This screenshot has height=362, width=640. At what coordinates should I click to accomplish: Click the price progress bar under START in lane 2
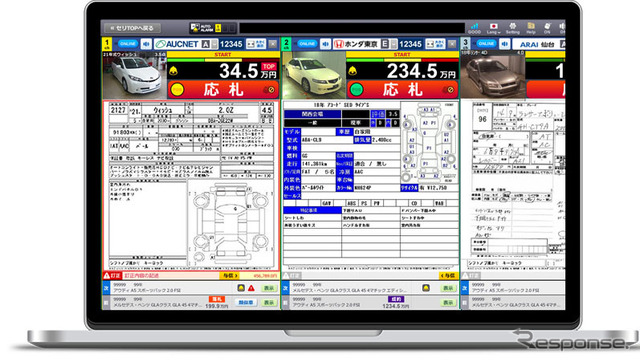point(402,60)
